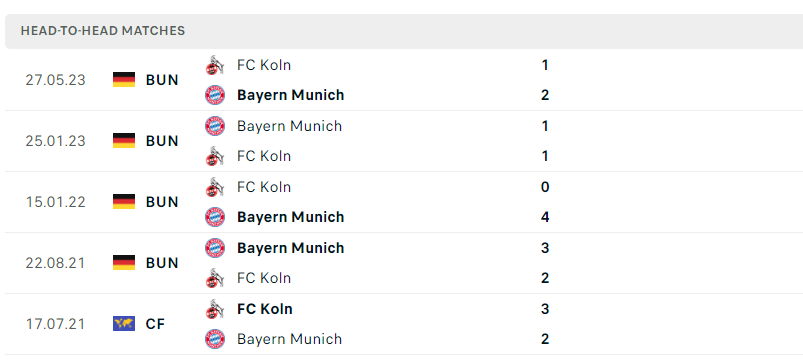Click FC Koln crest in 17.07.21 match

(215, 309)
